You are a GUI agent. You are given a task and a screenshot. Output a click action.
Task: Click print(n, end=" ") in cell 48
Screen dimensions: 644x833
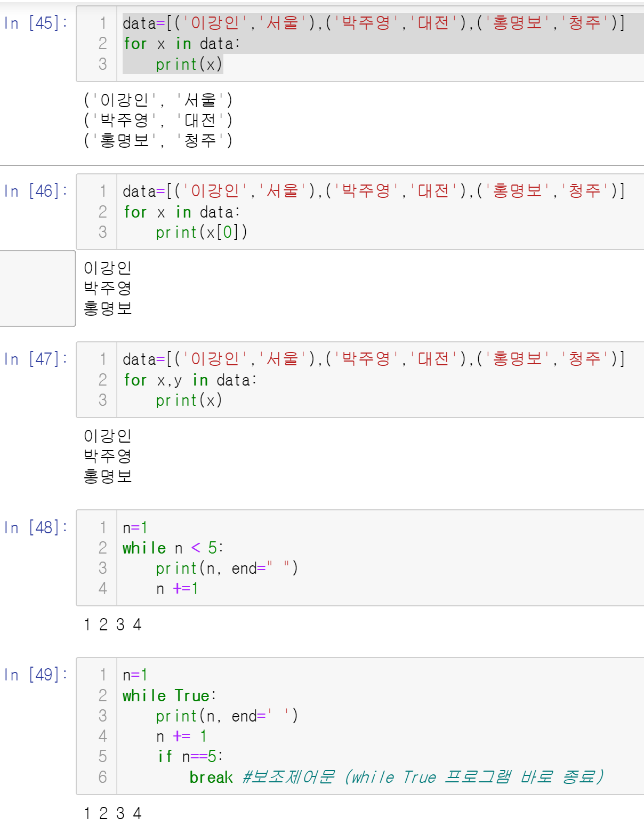227,568
